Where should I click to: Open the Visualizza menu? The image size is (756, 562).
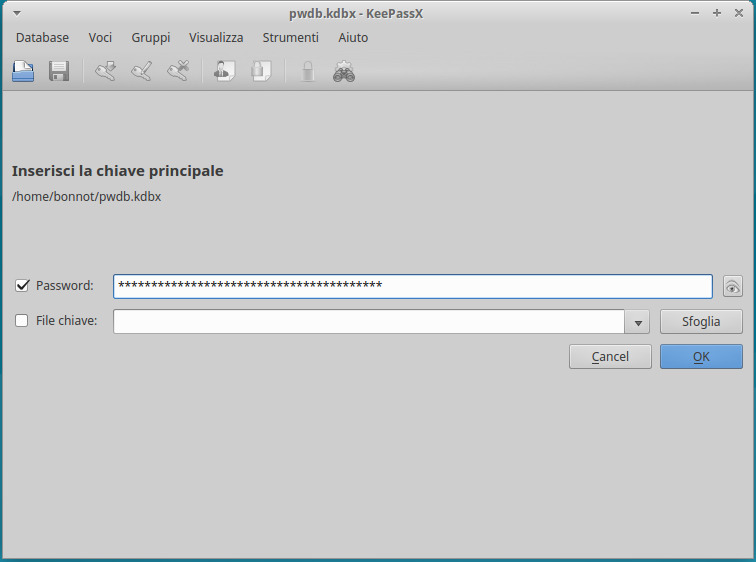pyautogui.click(x=216, y=38)
